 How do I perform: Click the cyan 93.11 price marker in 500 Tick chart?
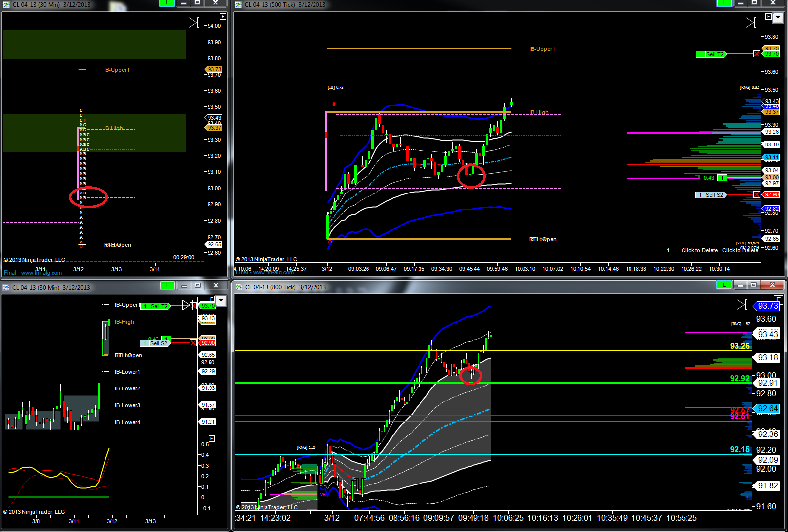[771, 157]
